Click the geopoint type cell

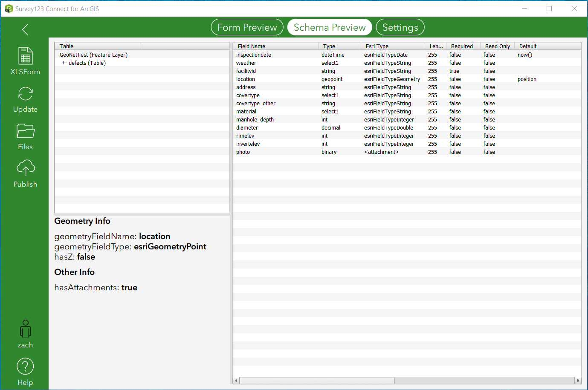click(x=332, y=79)
